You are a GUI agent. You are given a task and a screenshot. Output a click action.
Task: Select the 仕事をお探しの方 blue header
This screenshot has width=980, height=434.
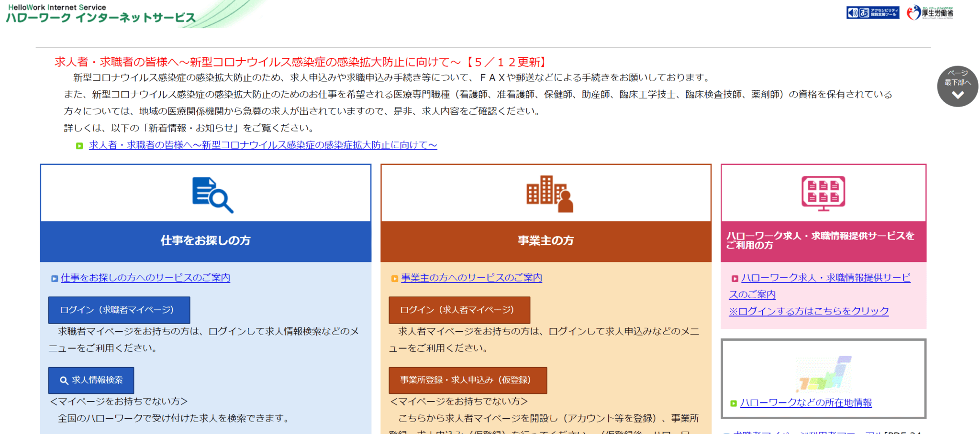click(x=205, y=241)
